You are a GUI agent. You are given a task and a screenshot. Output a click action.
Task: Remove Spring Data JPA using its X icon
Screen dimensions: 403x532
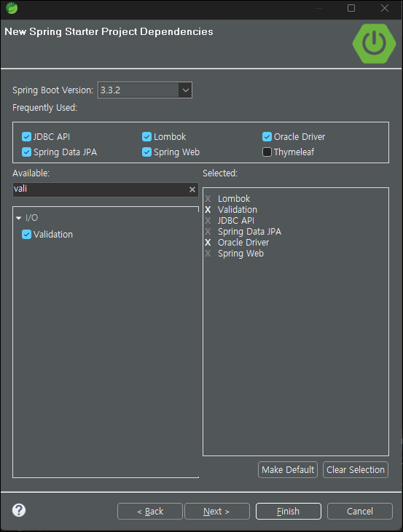pos(208,232)
